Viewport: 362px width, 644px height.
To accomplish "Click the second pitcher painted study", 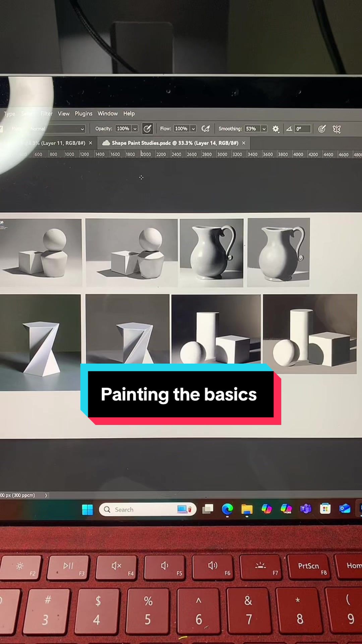I will (x=279, y=253).
